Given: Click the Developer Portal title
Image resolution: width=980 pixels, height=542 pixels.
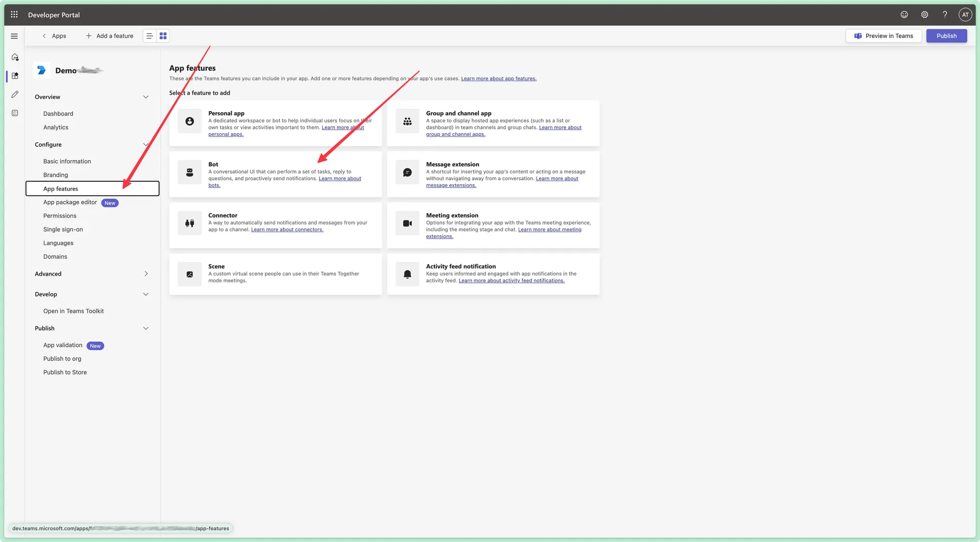Looking at the screenshot, I should (x=54, y=15).
